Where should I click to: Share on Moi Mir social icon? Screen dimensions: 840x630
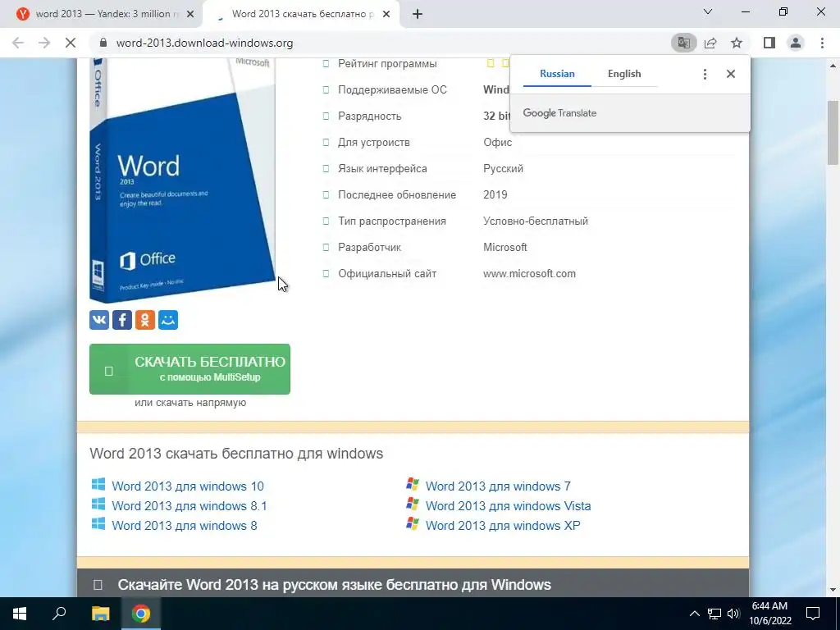click(x=168, y=320)
